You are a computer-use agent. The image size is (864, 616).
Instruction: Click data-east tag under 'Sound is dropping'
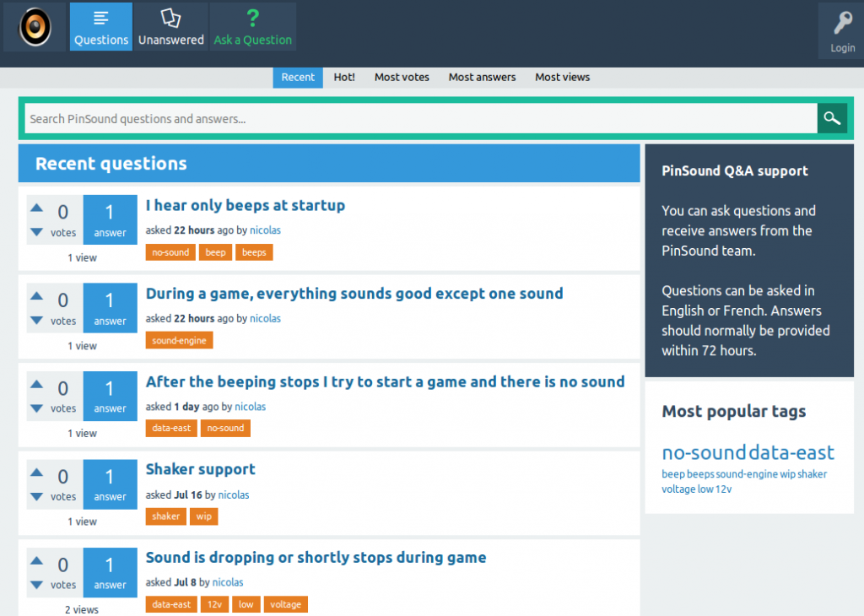[171, 604]
